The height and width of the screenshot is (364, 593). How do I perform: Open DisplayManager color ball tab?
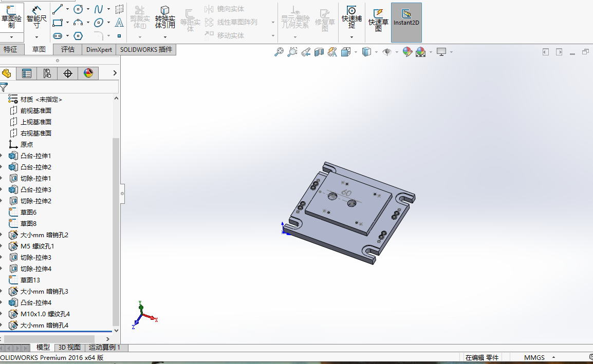pyautogui.click(x=88, y=73)
